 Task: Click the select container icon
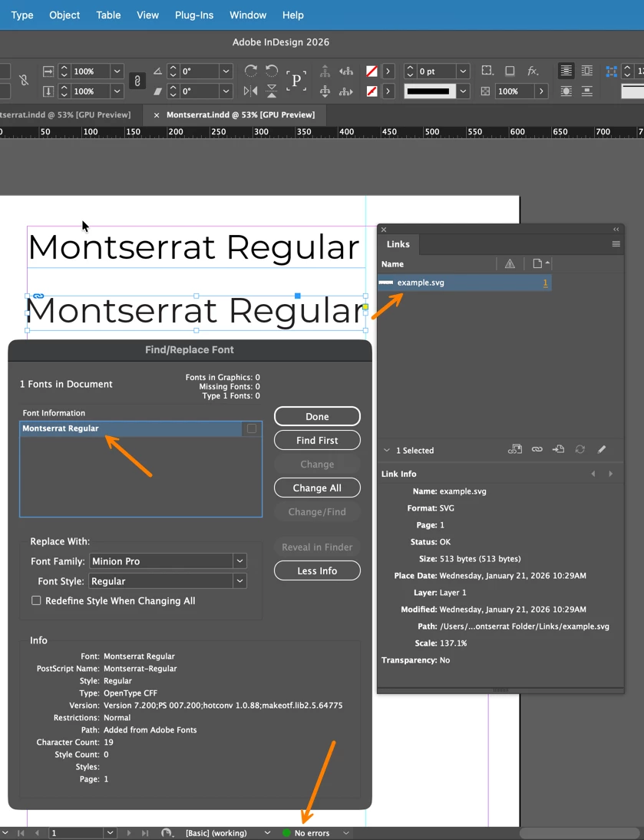(x=325, y=71)
